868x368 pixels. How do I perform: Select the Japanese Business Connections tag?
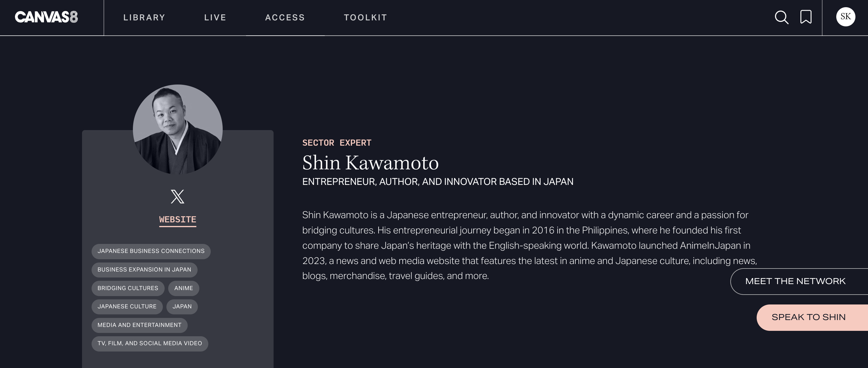click(151, 251)
